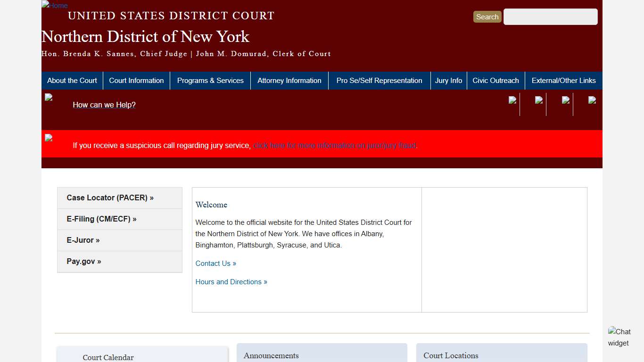Select the Jury Info menu item
Screen dimensions: 644x362
(448, 81)
